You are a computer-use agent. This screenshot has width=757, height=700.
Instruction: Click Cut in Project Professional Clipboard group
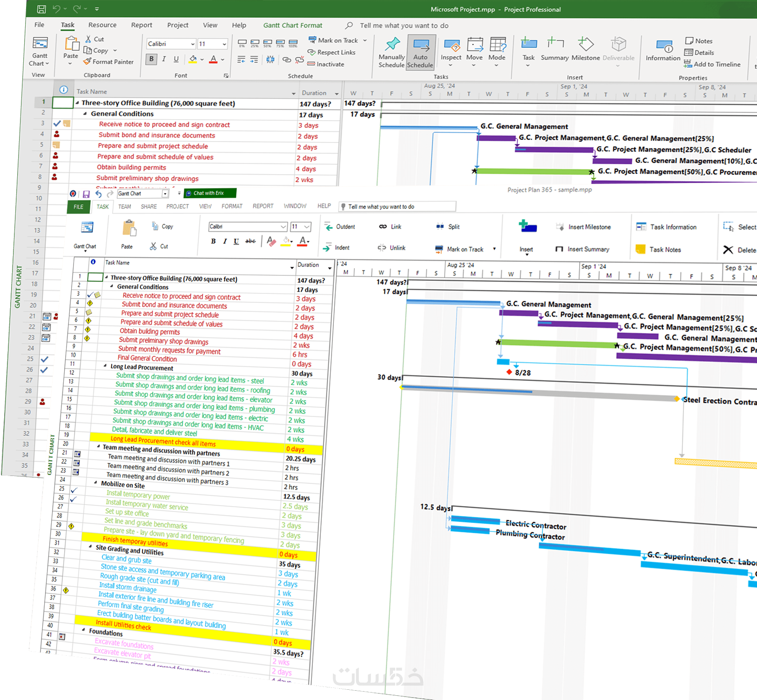(95, 39)
